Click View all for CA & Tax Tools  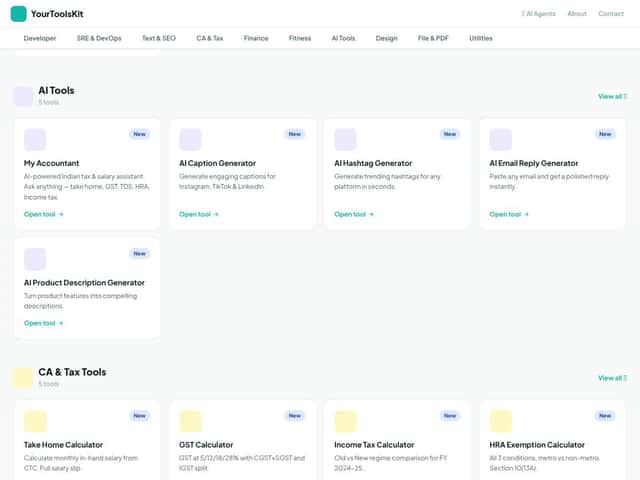click(612, 378)
